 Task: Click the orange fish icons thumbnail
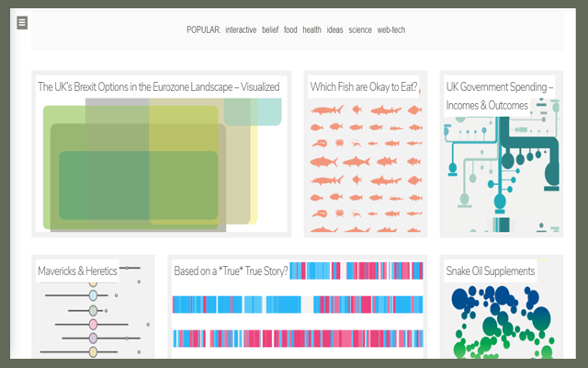[x=365, y=166]
